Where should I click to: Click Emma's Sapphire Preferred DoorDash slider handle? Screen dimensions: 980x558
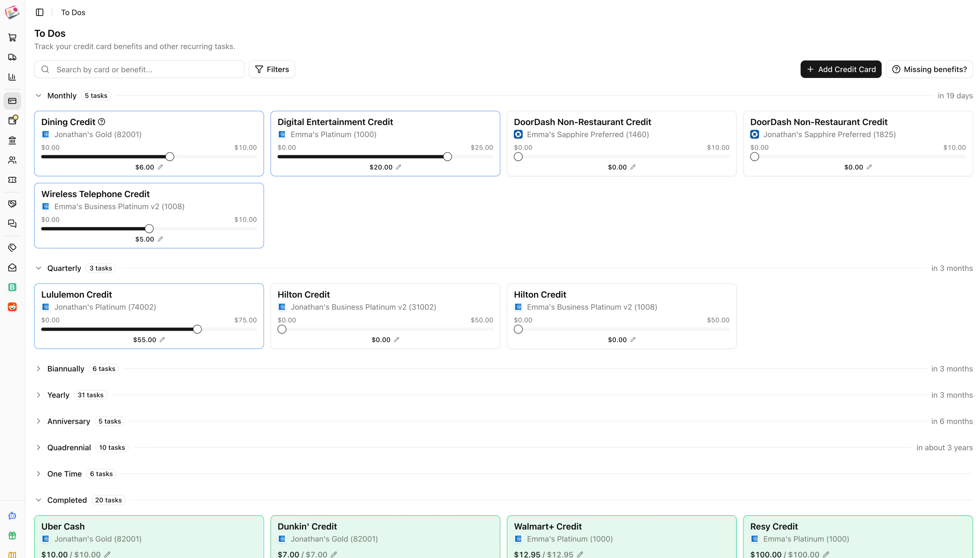[518, 157]
